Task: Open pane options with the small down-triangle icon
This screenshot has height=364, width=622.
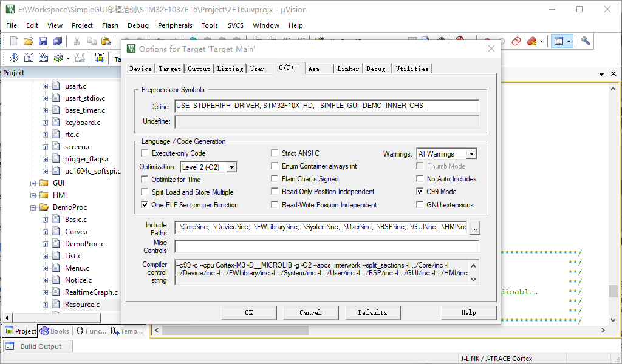Action: point(602,74)
